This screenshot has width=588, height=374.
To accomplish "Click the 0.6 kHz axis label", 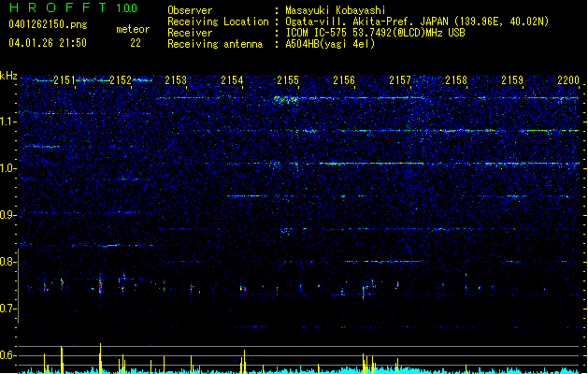I will 7,355.
